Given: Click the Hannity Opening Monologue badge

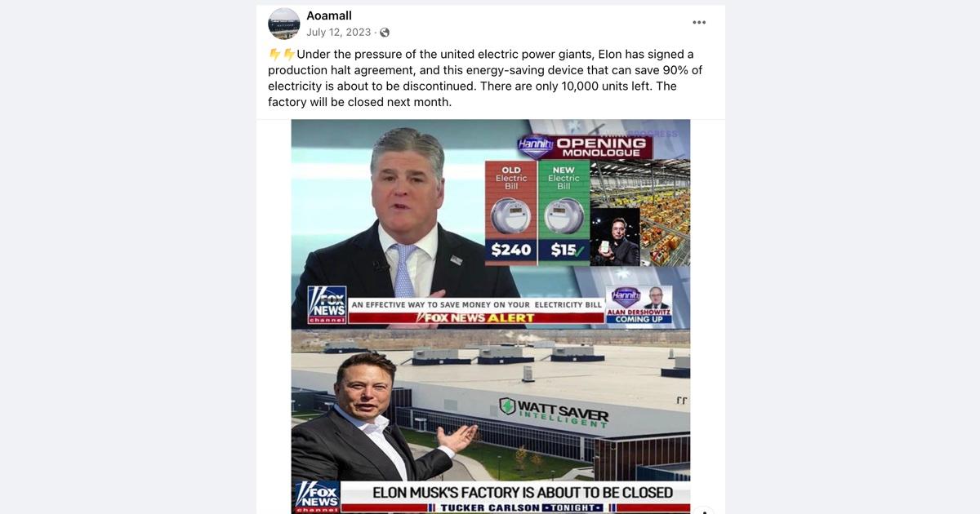Looking at the screenshot, I should pos(586,146).
